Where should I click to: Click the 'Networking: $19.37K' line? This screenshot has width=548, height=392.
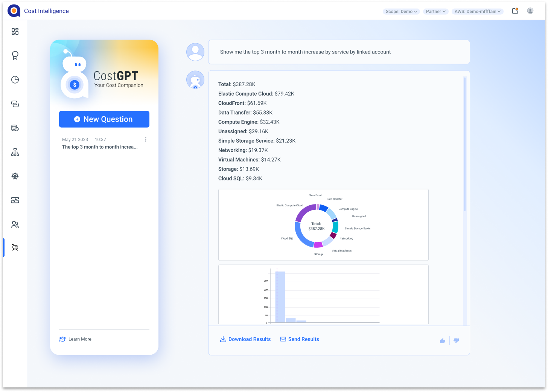point(243,150)
